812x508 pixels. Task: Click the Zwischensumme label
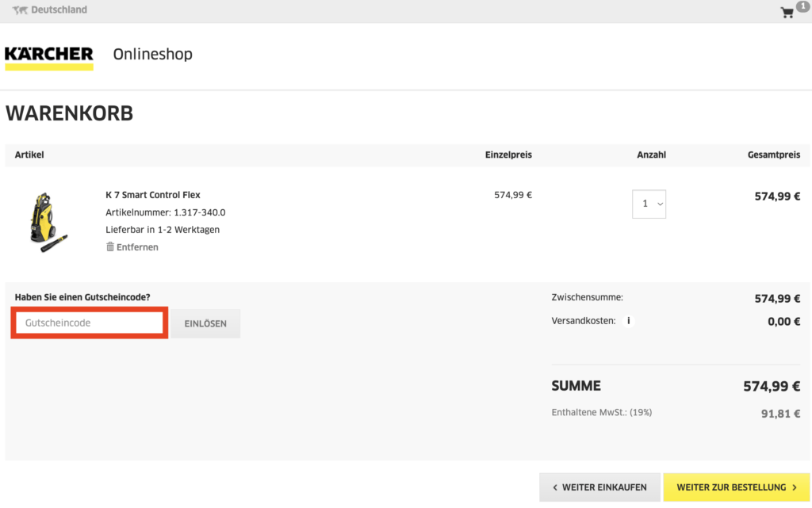tap(588, 297)
